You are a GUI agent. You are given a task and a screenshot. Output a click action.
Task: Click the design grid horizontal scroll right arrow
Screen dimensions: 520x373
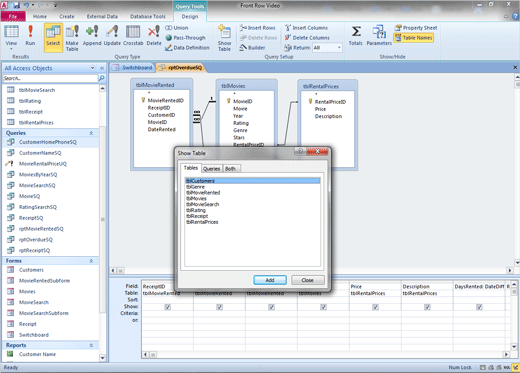(x=506, y=354)
